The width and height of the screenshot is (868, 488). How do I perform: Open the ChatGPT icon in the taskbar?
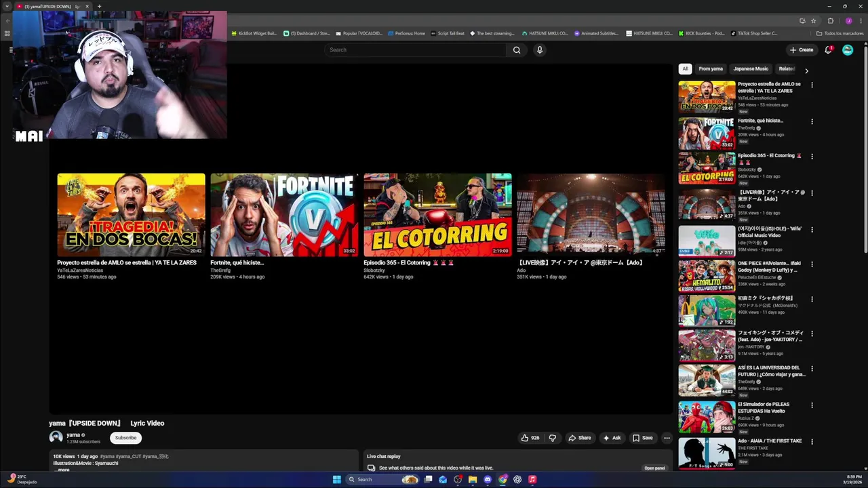coord(517,479)
